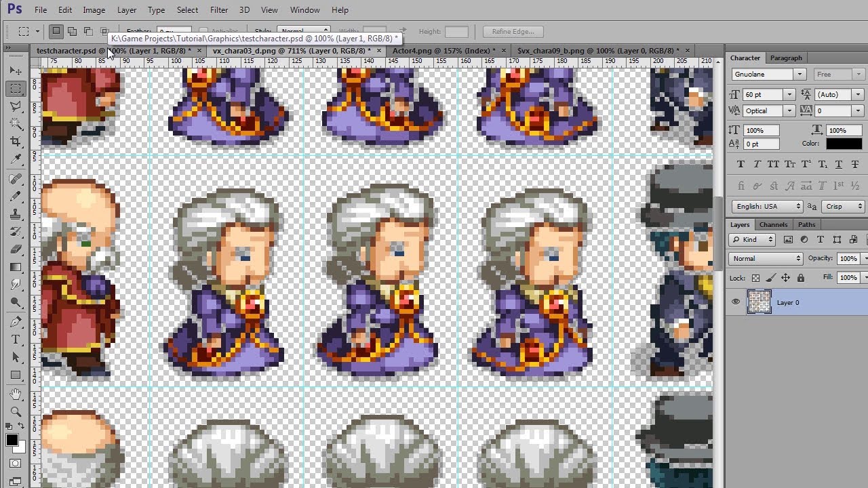Switch to the Paragraph tab
868x488 pixels.
click(786, 58)
